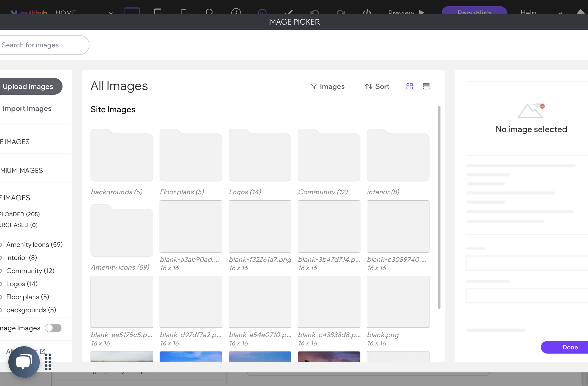This screenshot has width=588, height=386.
Task: Select Community (12) in sidebar list
Action: [30, 271]
